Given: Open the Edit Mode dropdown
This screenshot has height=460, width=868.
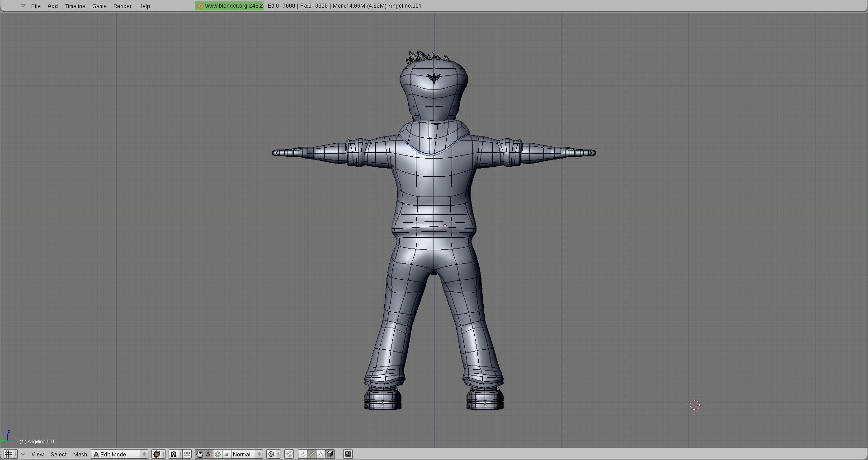Looking at the screenshot, I should (x=120, y=454).
